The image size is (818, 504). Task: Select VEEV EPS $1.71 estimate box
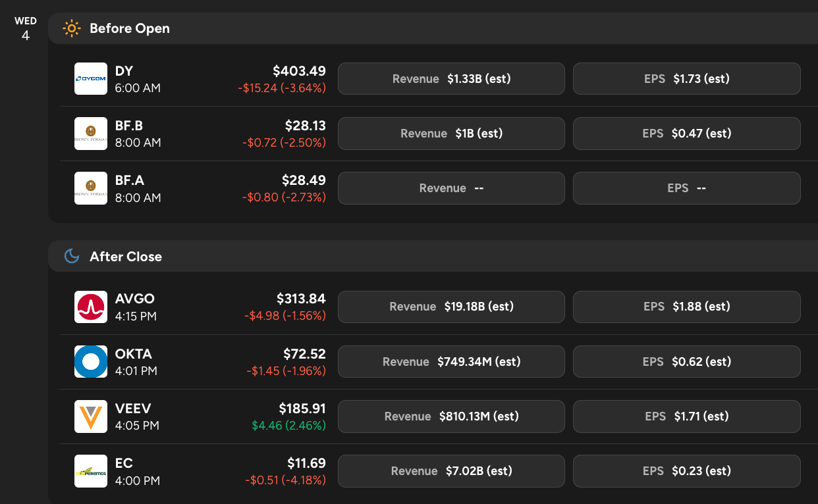(x=686, y=416)
